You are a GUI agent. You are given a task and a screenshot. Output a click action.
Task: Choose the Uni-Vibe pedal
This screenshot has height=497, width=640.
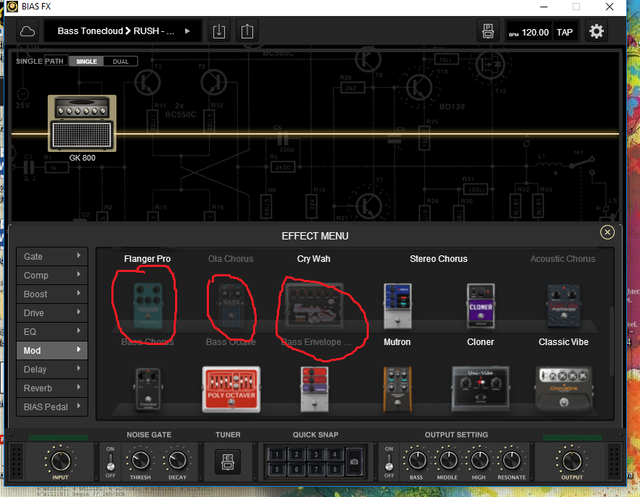click(480, 389)
